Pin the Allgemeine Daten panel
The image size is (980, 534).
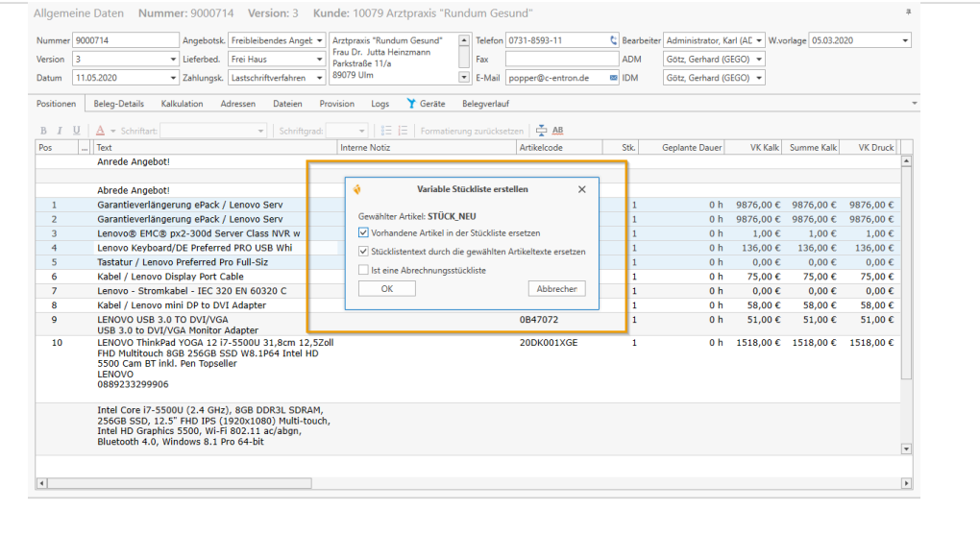[x=909, y=12]
